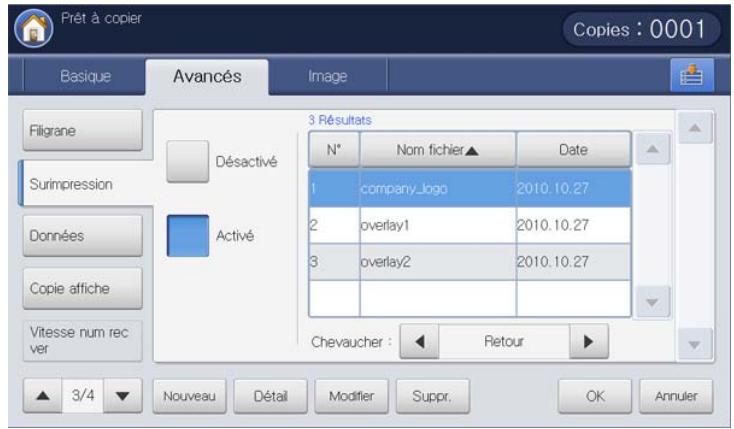Sort by N° column header
The image size is (734, 429).
pos(334,150)
